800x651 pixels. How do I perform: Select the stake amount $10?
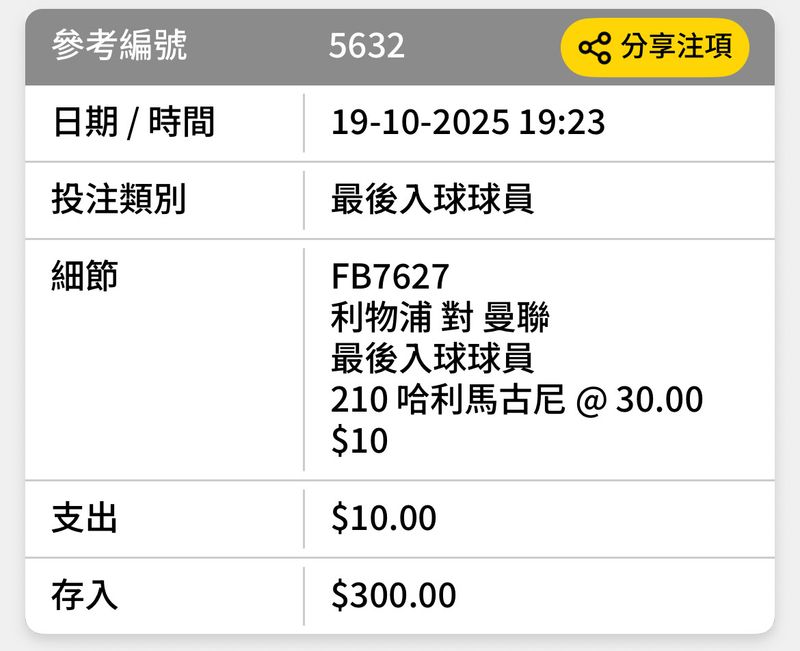pyautogui.click(x=351, y=440)
